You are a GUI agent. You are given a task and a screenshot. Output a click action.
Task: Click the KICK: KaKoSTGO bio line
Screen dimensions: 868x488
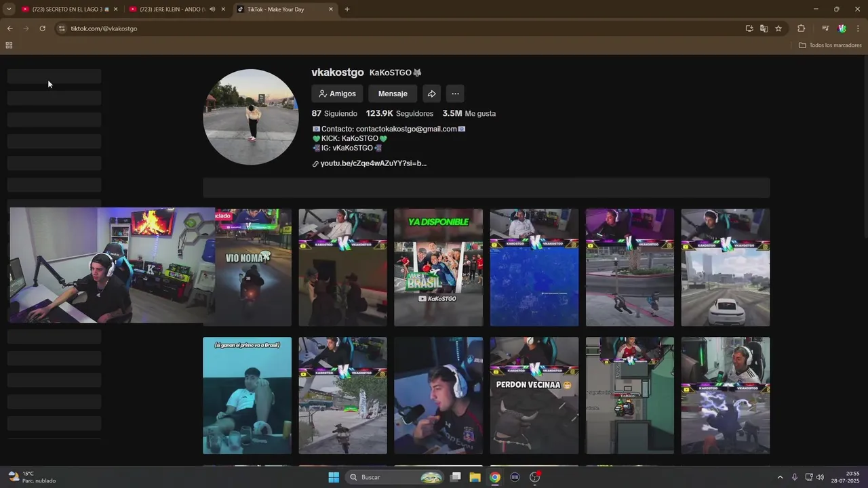[x=349, y=138]
